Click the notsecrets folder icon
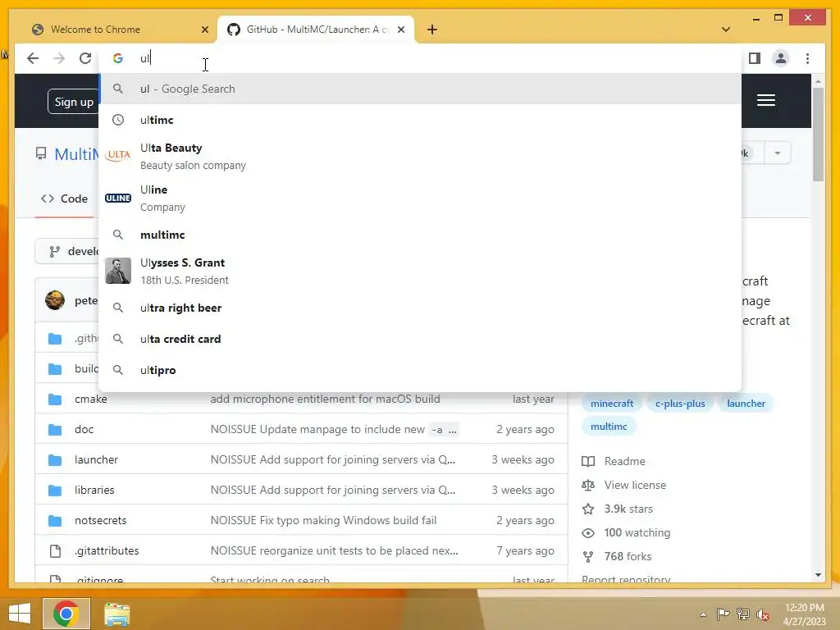 (x=55, y=521)
